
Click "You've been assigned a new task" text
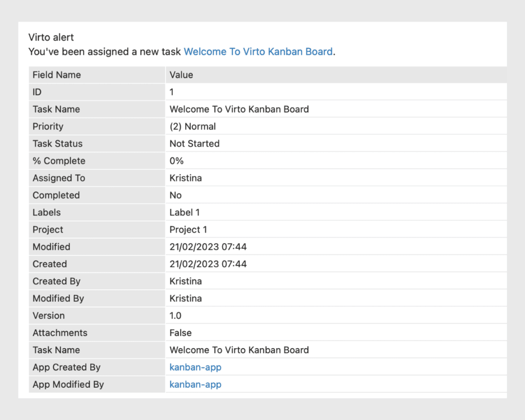[x=105, y=52]
